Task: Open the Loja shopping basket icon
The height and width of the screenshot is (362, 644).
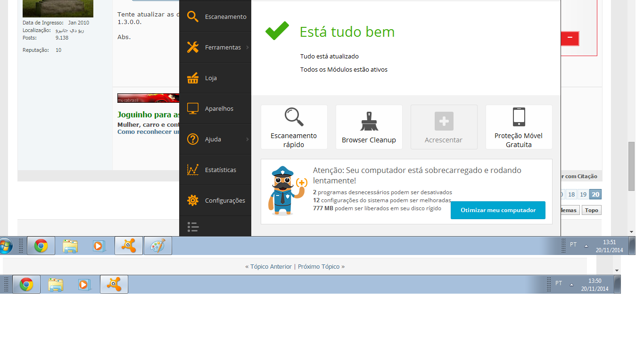Action: (192, 78)
